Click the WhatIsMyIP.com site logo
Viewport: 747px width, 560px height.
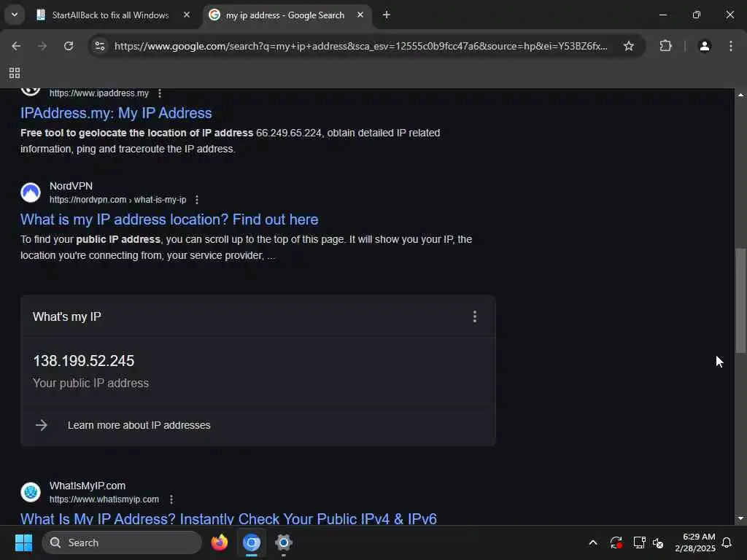(31, 492)
